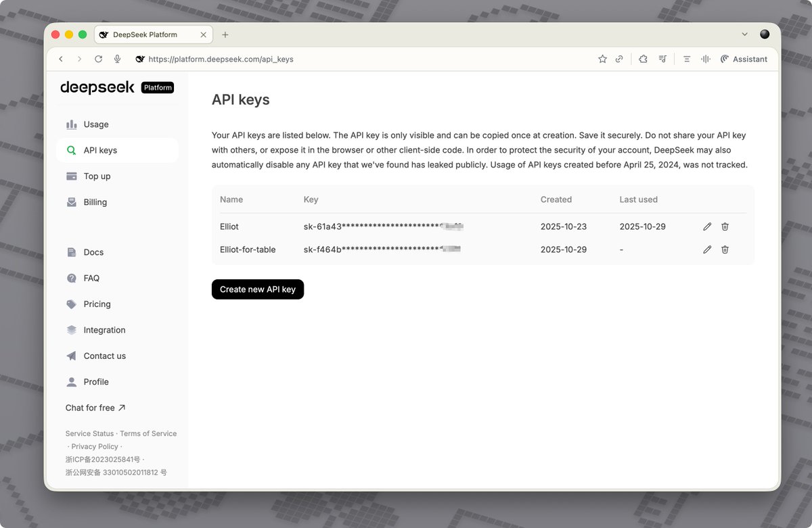The height and width of the screenshot is (528, 812).
Task: Open Billing in the sidebar
Action: [x=117, y=202]
